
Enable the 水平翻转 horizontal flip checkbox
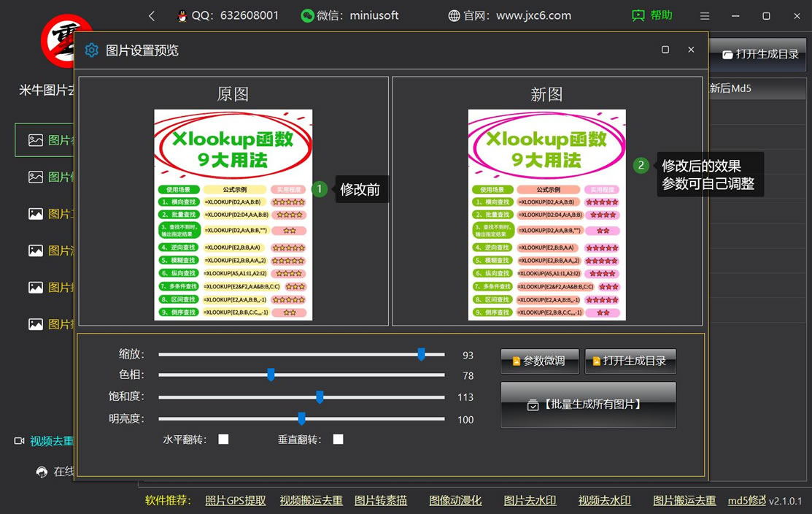coord(223,440)
